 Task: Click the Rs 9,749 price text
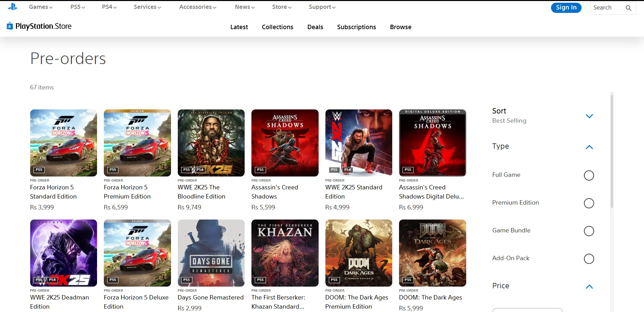click(189, 207)
